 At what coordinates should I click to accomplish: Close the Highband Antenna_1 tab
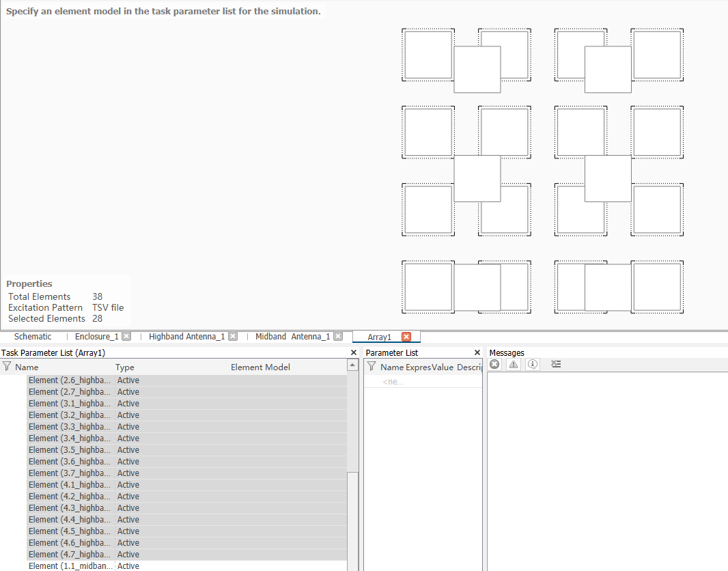tap(233, 337)
